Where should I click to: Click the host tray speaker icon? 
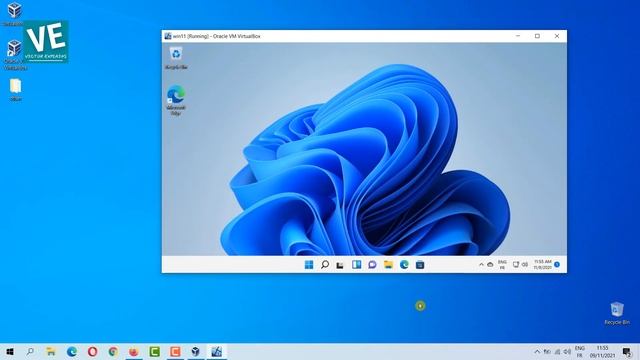[567, 352]
